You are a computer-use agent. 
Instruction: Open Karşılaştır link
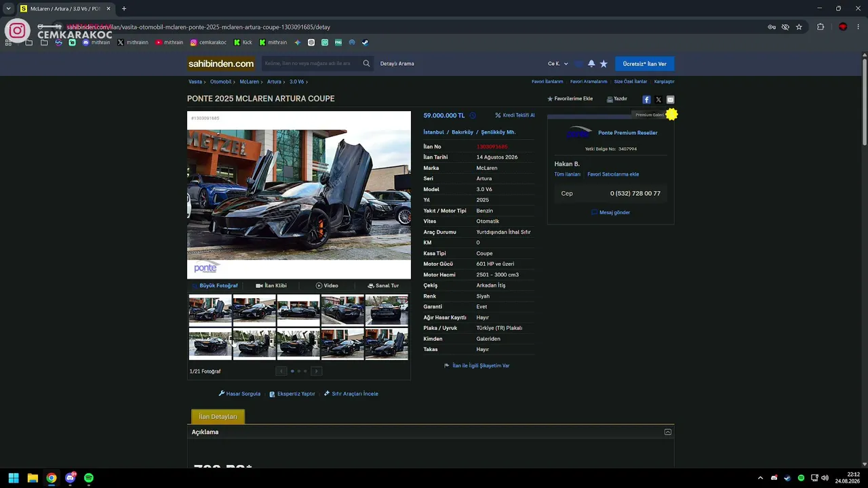click(x=665, y=81)
